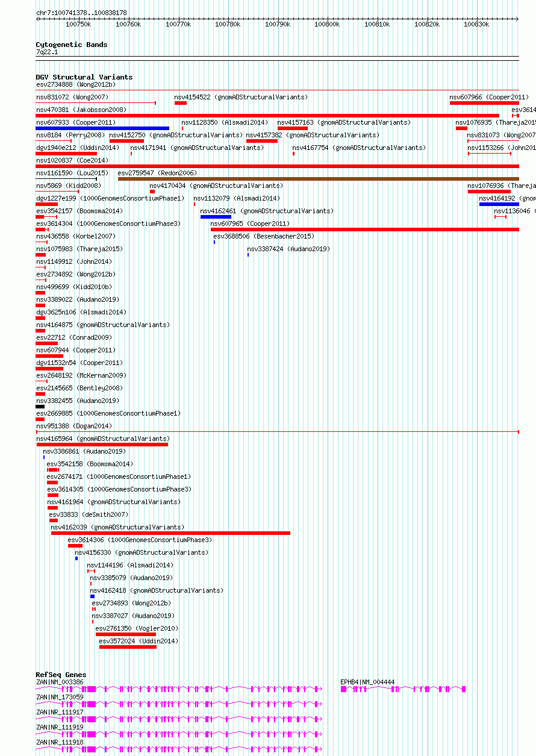Select esv3542157 (Boomsma2014) label
The width and height of the screenshot is (536, 756).
tap(79, 211)
